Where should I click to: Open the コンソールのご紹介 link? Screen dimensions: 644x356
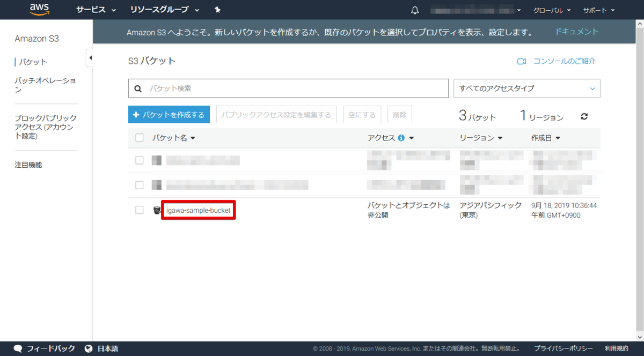pyautogui.click(x=564, y=61)
